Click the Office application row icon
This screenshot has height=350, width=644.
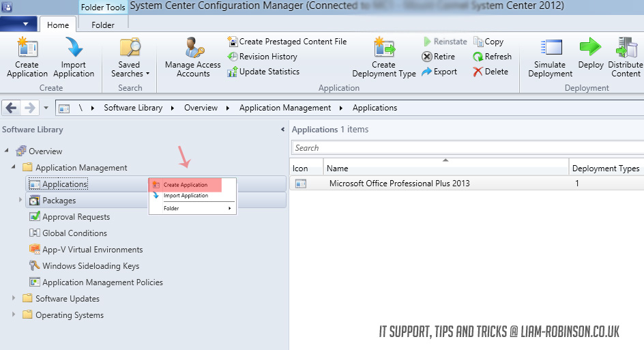pos(301,184)
